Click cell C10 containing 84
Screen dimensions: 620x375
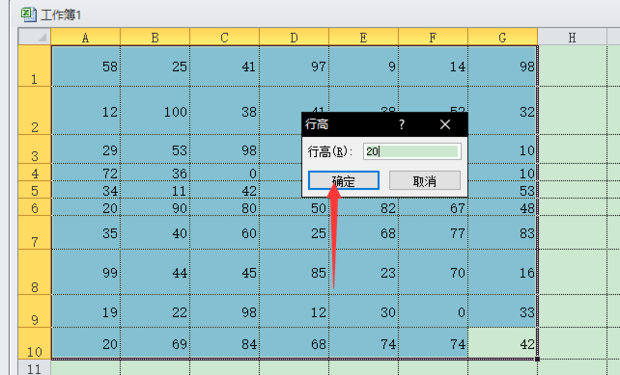225,343
